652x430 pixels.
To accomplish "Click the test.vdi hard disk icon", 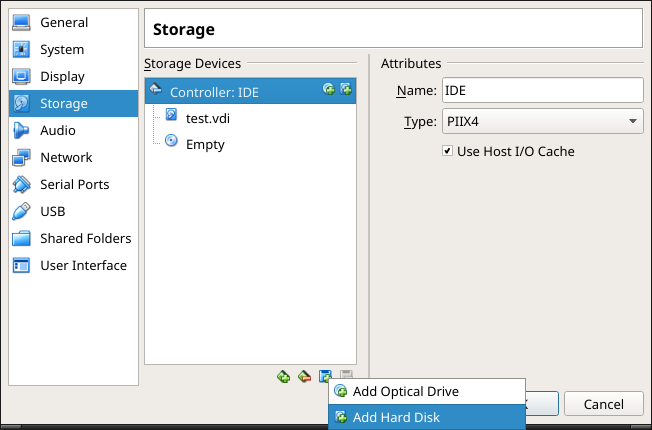I will (x=171, y=117).
